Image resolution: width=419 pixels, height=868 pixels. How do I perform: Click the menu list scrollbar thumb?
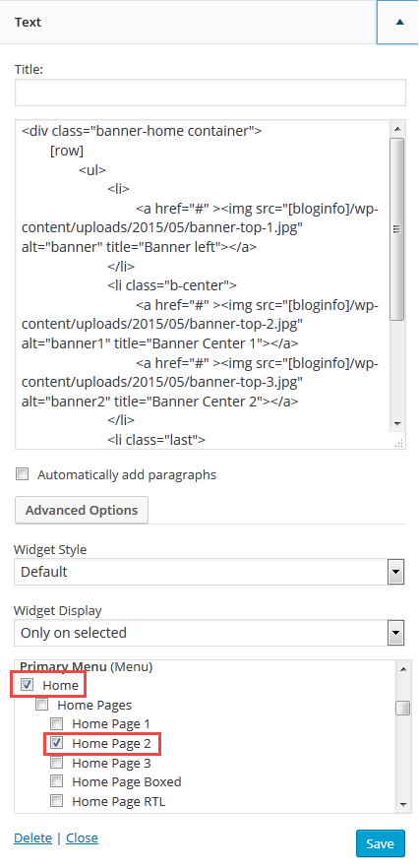403,708
